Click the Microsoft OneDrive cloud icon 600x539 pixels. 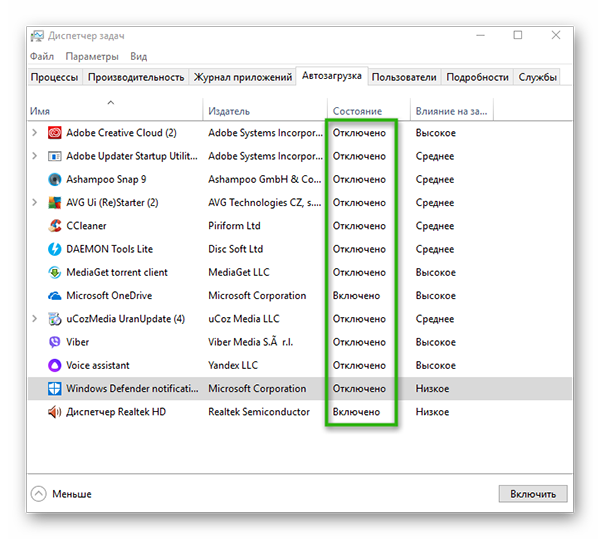click(55, 296)
